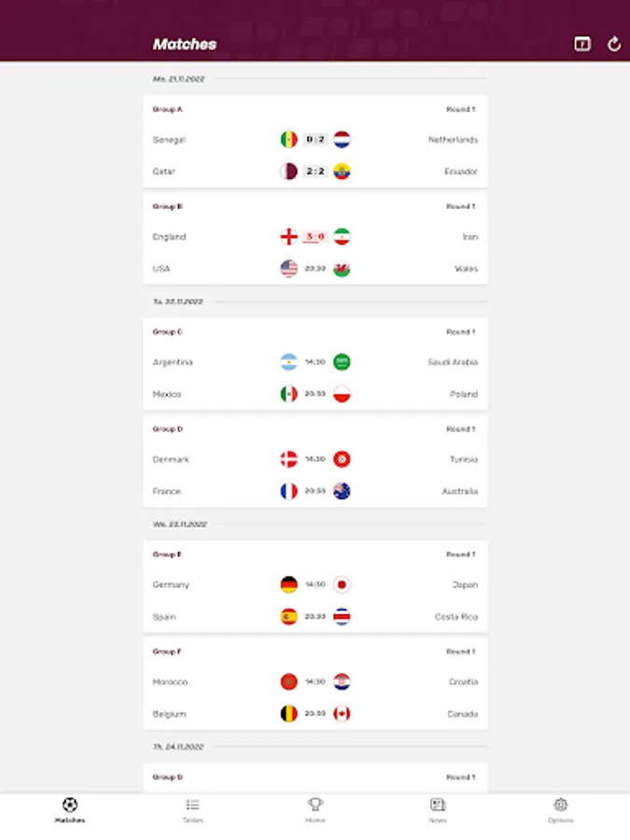Open the England vs Iran 3:0 score
This screenshot has height=840, width=630.
coord(315,236)
